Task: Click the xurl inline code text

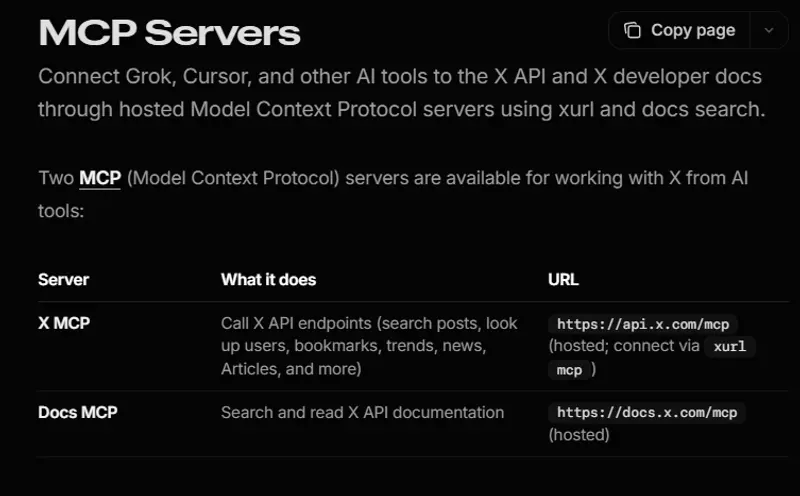Action: tap(730, 346)
